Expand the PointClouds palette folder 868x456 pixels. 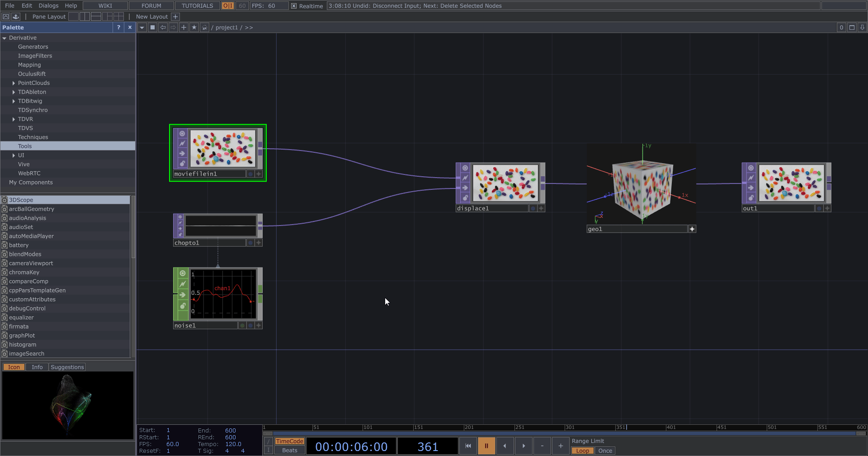point(14,83)
